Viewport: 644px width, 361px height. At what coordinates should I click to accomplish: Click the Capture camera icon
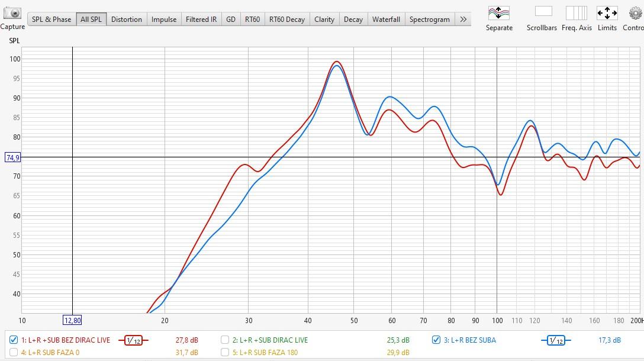pyautogui.click(x=12, y=14)
